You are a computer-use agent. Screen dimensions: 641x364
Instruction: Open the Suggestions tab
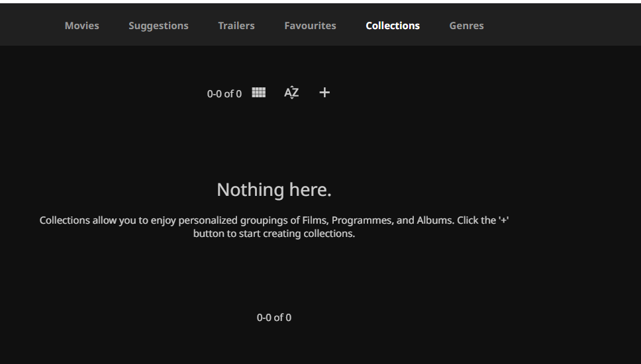pyautogui.click(x=158, y=26)
